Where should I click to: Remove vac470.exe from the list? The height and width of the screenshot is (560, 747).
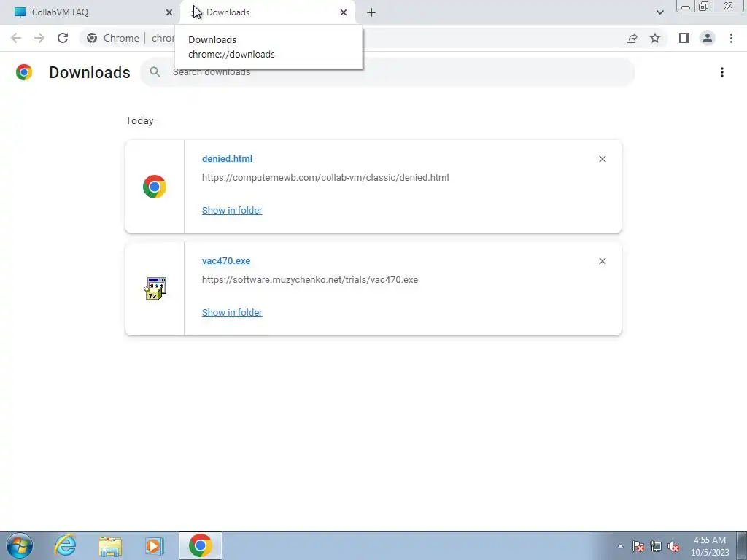click(602, 261)
